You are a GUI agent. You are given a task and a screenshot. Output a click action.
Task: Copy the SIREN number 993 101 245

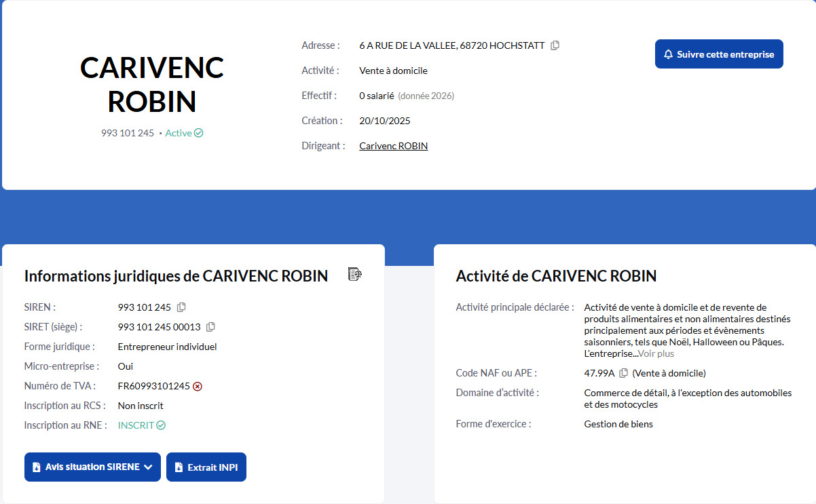point(180,307)
